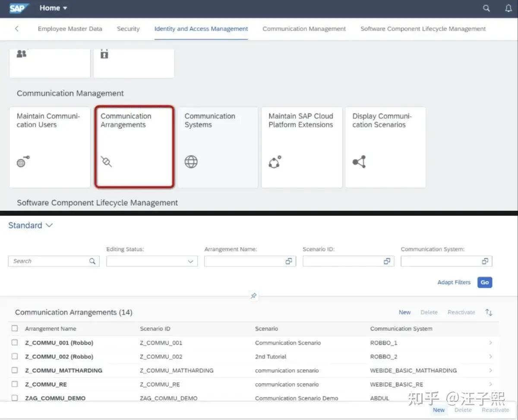This screenshot has height=420, width=518.
Task: Check the ZAG_COMMU_DEMO row
Action: [15, 398]
